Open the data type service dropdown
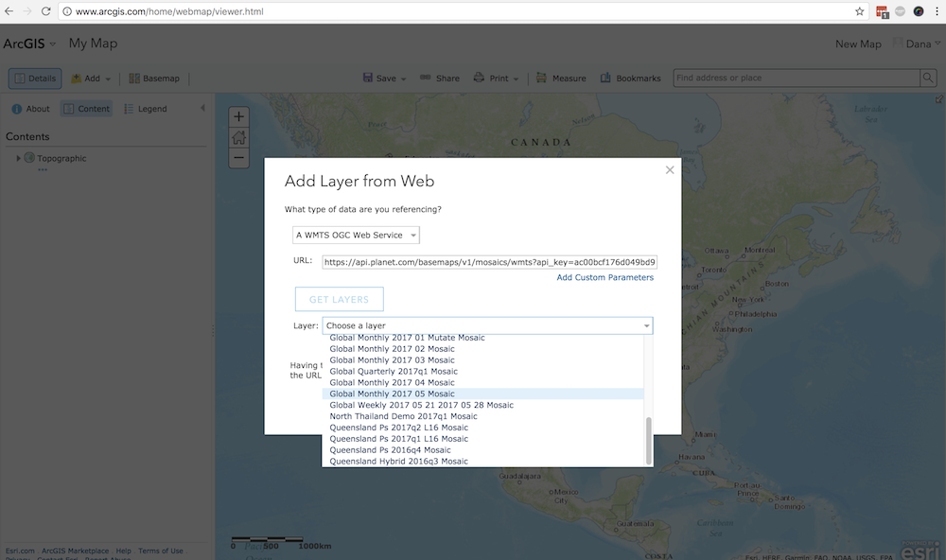Screen dimensions: 946x560 point(356,235)
